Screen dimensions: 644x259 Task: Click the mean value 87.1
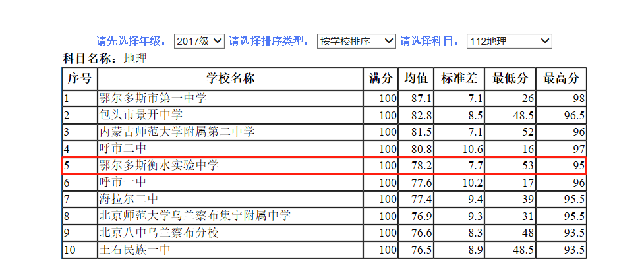coord(421,99)
